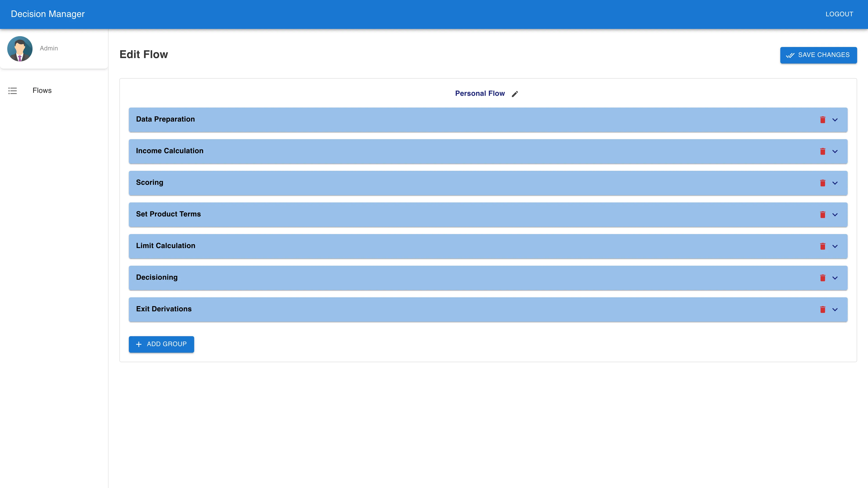Click the Personal Flow title link
The image size is (868, 488).
(480, 93)
